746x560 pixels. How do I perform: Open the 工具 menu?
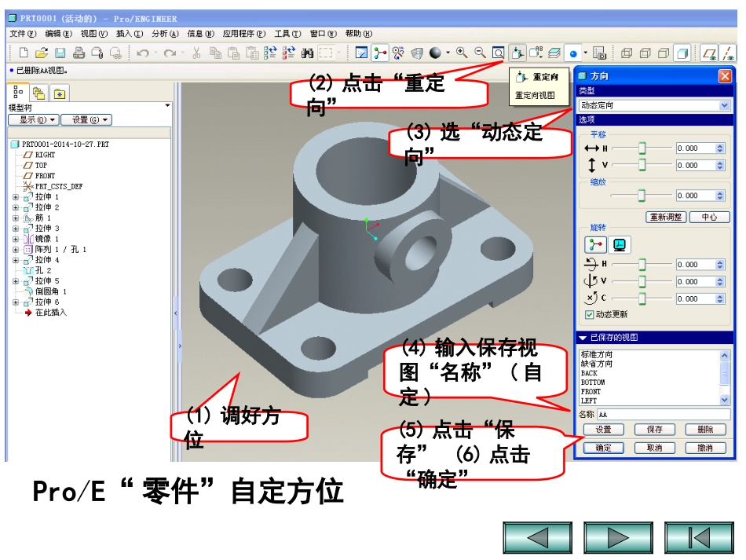[x=287, y=33]
